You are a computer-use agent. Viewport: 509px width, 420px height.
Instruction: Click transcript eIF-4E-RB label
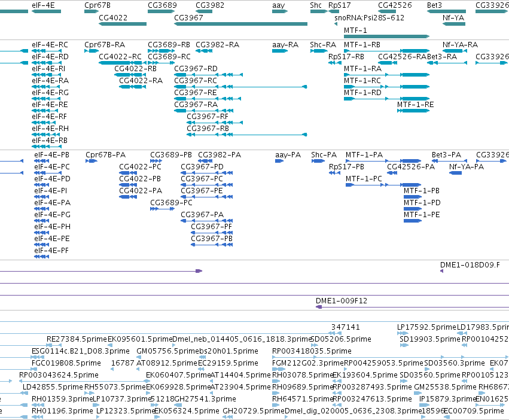[50, 141]
